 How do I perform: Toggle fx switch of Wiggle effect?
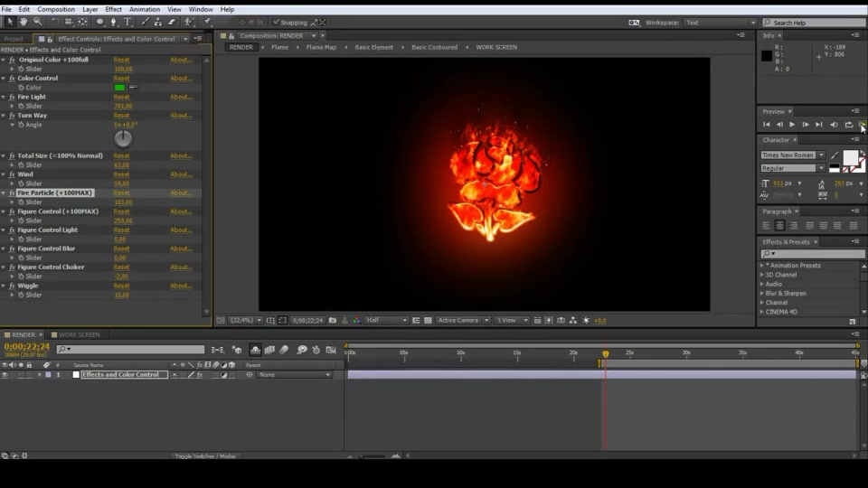coord(12,286)
